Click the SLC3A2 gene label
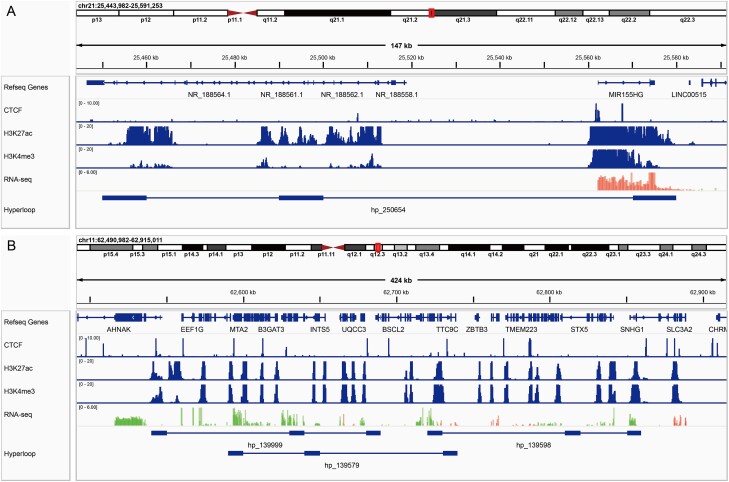 [679, 329]
